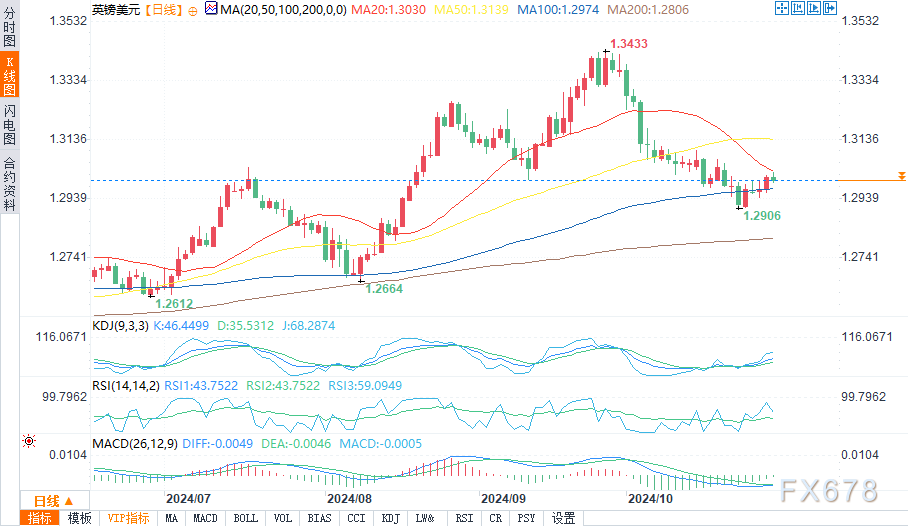Screen dimensions: 908x526
Task: Click the red sun icon near MACD
Action: 28,440
